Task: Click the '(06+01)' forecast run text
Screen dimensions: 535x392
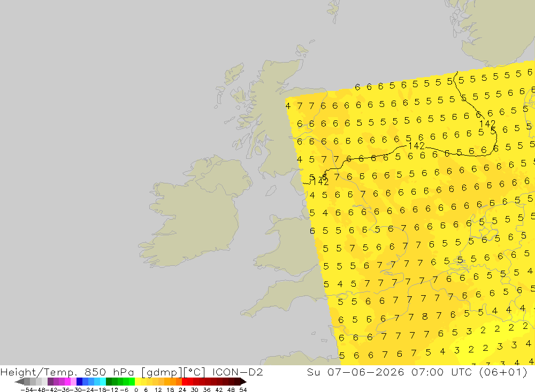Action: pyautogui.click(x=503, y=372)
